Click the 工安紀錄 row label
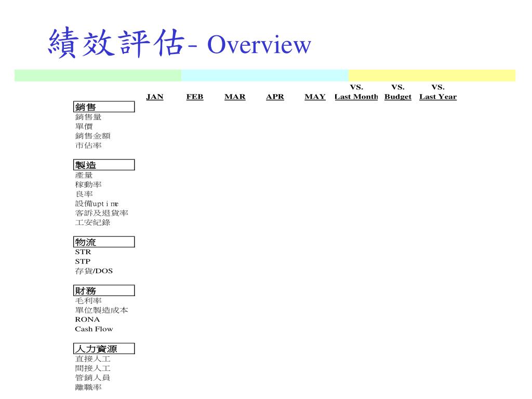The width and height of the screenshot is (532, 399). (x=92, y=222)
